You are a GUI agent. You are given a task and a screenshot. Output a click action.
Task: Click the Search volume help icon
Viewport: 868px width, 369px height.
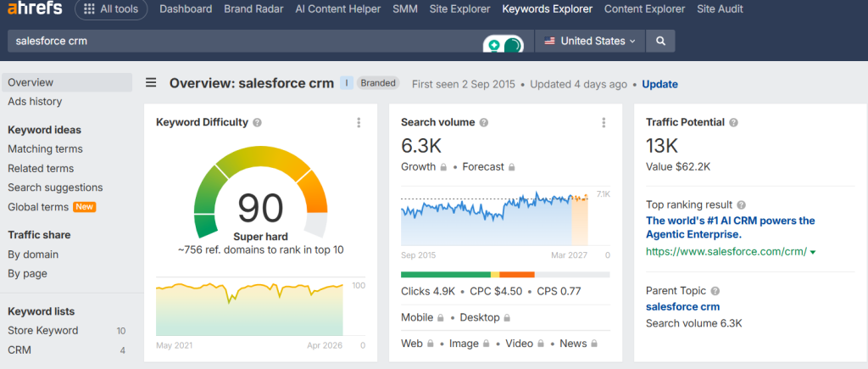(485, 122)
